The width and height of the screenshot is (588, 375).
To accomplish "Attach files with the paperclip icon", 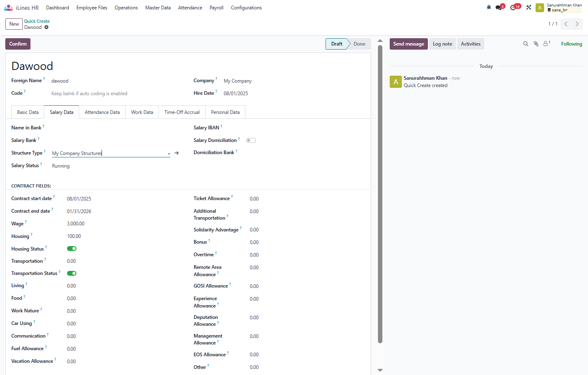I will click(536, 44).
